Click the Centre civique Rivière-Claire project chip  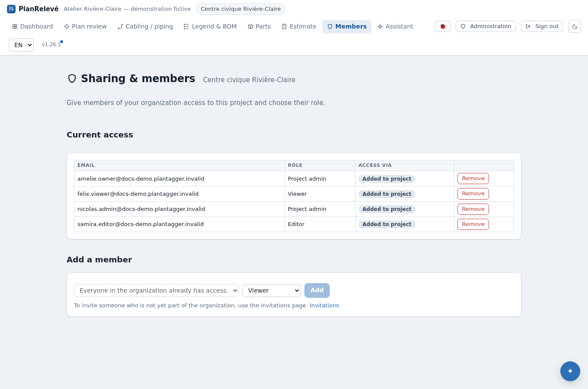point(241,9)
